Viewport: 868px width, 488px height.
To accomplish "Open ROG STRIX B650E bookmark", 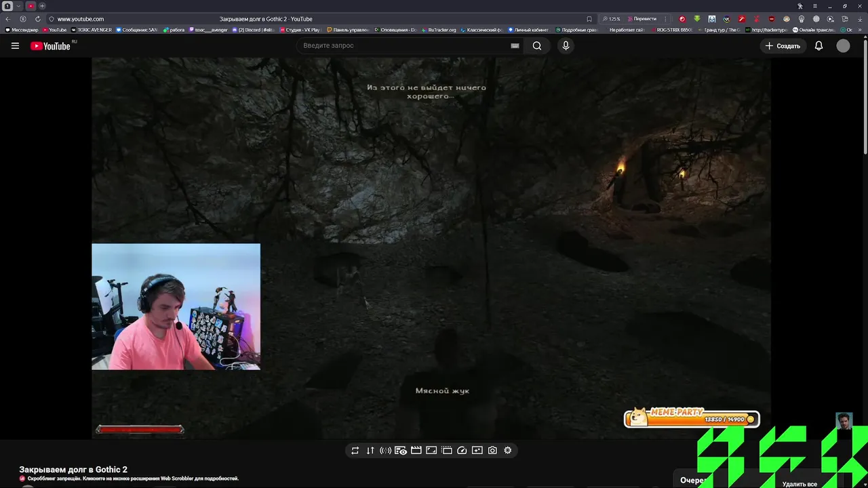I will [672, 30].
